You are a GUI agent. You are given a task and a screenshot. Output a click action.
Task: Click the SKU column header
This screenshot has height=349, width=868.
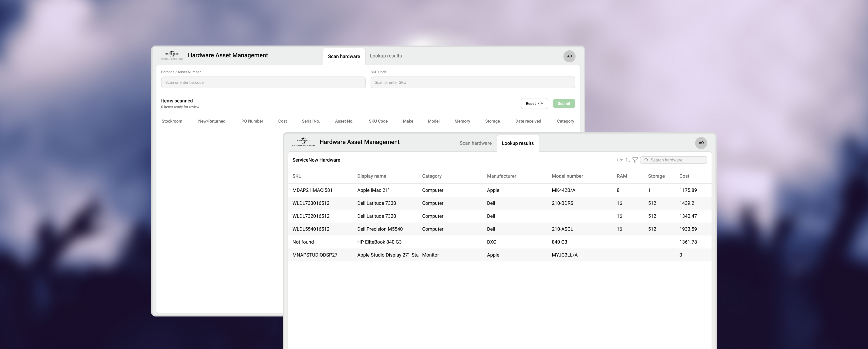click(x=297, y=176)
